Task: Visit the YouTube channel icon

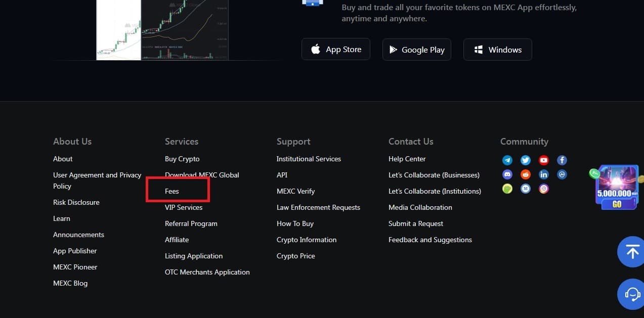Action: [544, 160]
